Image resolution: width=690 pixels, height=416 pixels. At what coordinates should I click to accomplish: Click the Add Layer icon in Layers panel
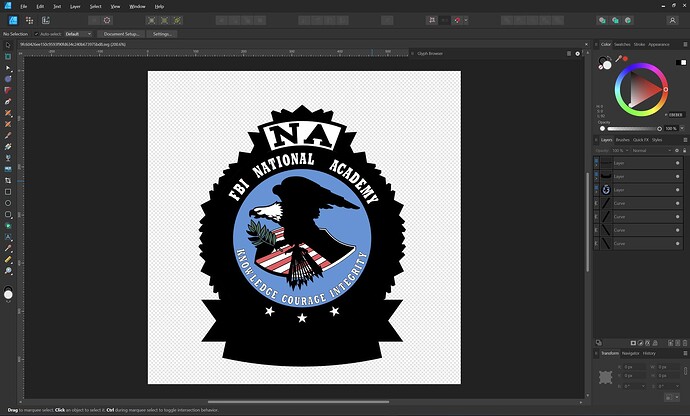(x=671, y=342)
